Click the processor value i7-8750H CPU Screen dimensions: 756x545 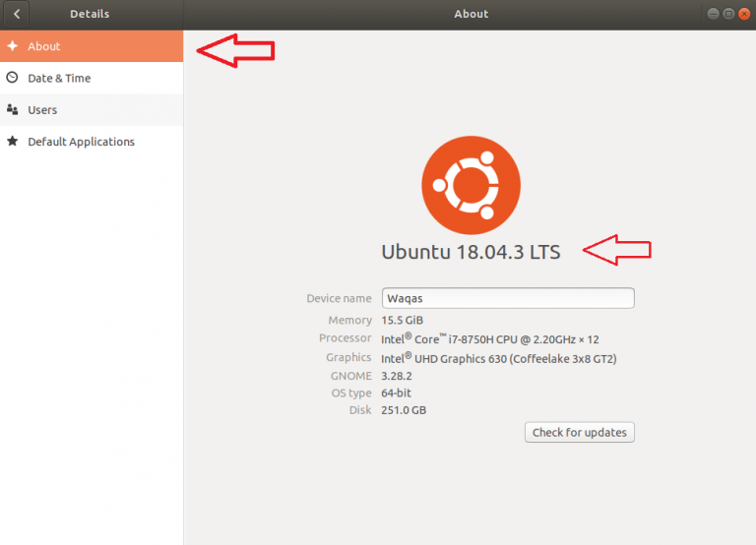point(490,338)
